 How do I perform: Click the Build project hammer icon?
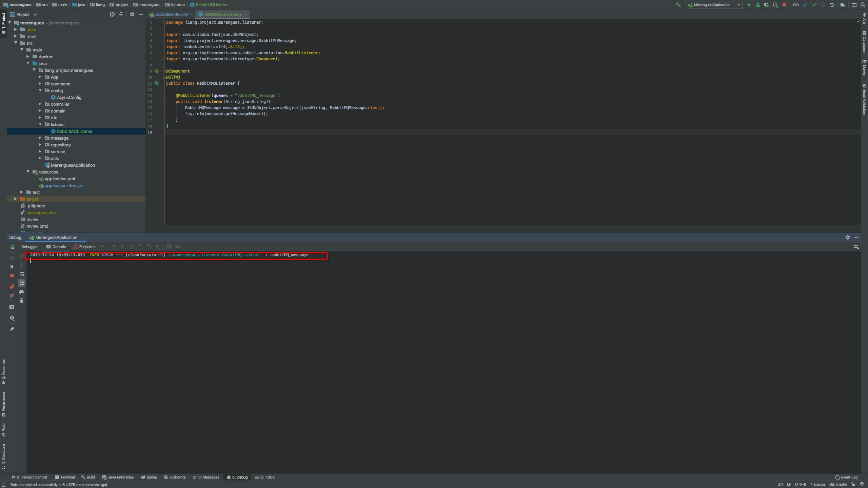(x=678, y=5)
